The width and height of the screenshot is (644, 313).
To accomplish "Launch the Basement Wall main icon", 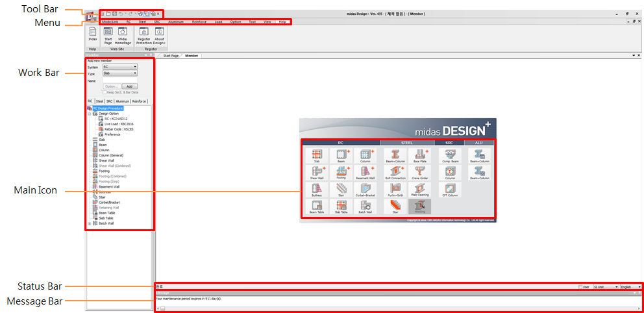I will tap(365, 173).
